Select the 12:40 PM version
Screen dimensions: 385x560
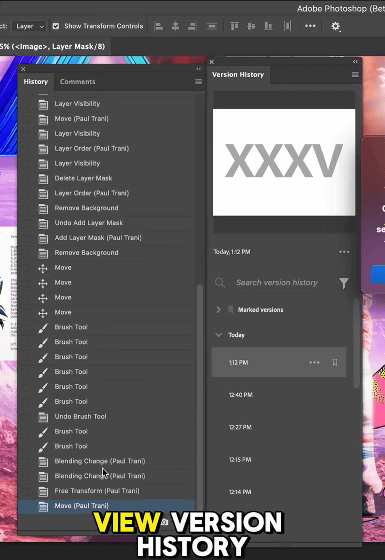tap(279, 395)
